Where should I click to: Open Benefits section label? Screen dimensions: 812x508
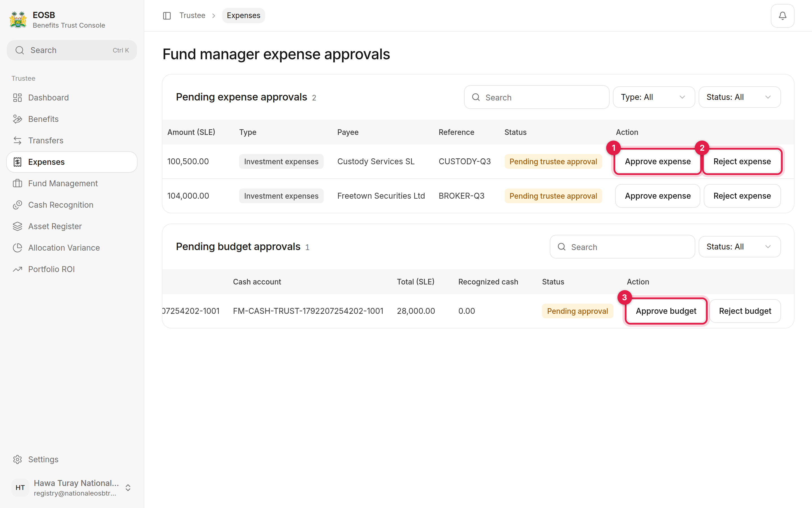(x=43, y=119)
